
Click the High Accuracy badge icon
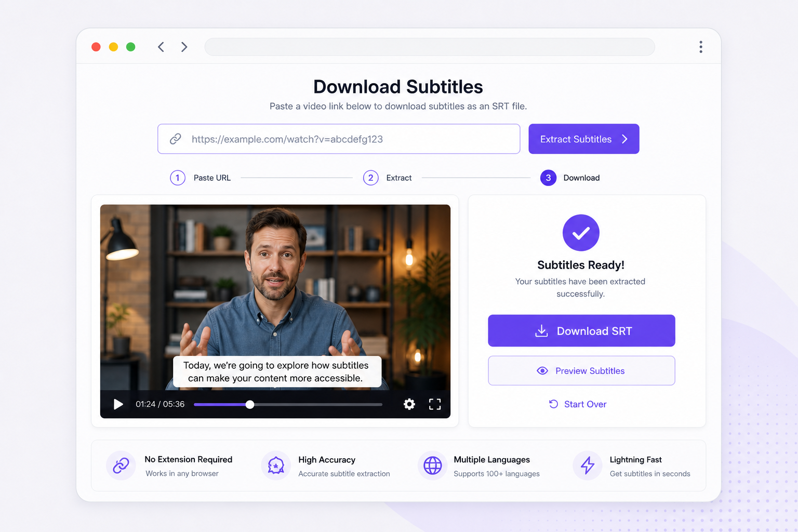pos(276,465)
